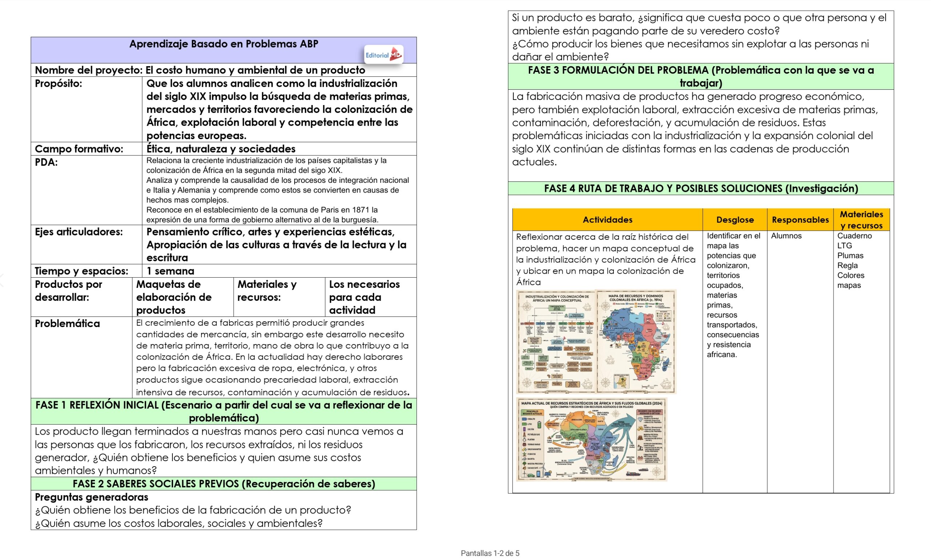The image size is (931, 560).
Task: Click the 'Pensamiento crítico, artes y experiencias' text
Action: tap(276, 245)
